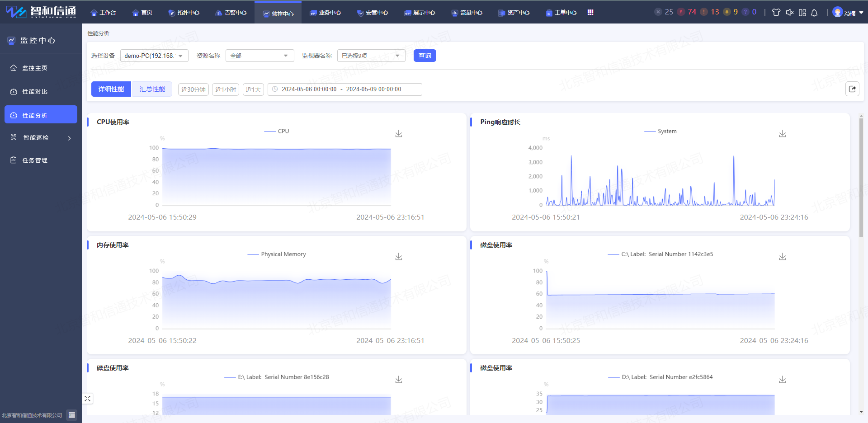Toggle the System legend series
Viewport: 868px width, 423px height.
(660, 131)
